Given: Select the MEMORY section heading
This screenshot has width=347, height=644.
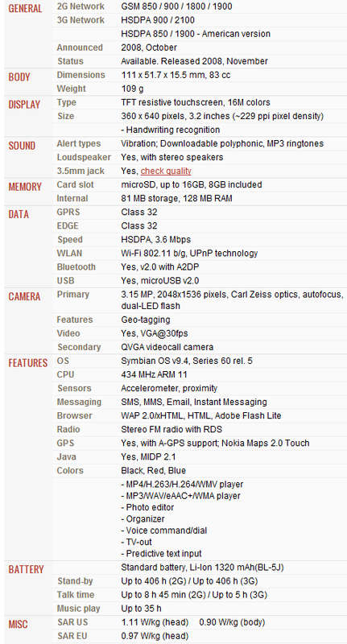Looking at the screenshot, I should click(x=25, y=187).
